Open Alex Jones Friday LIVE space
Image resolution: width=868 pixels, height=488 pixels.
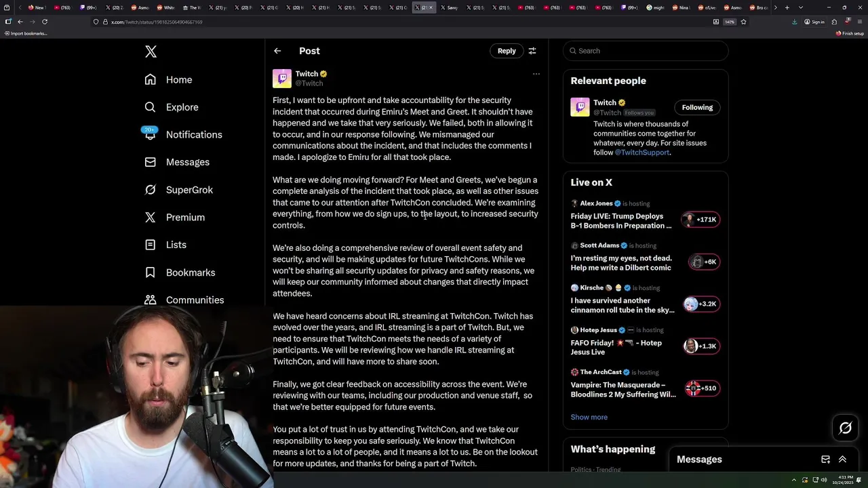(621, 221)
